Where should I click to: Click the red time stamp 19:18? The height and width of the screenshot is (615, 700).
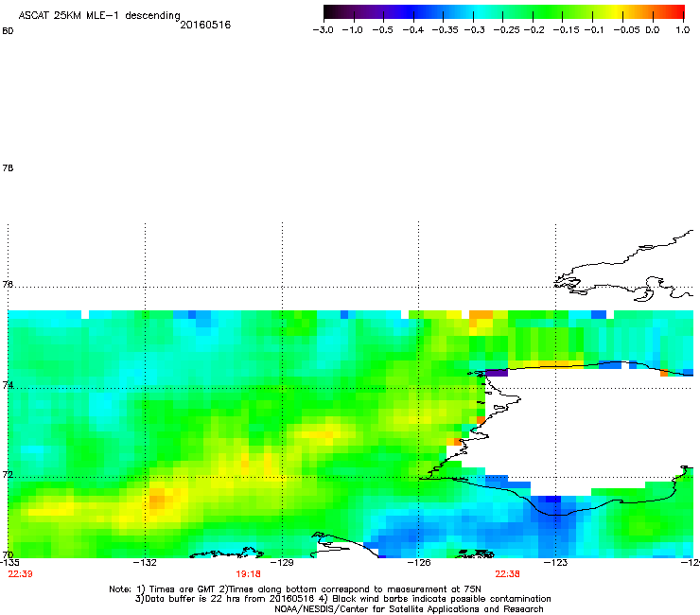pos(248,574)
